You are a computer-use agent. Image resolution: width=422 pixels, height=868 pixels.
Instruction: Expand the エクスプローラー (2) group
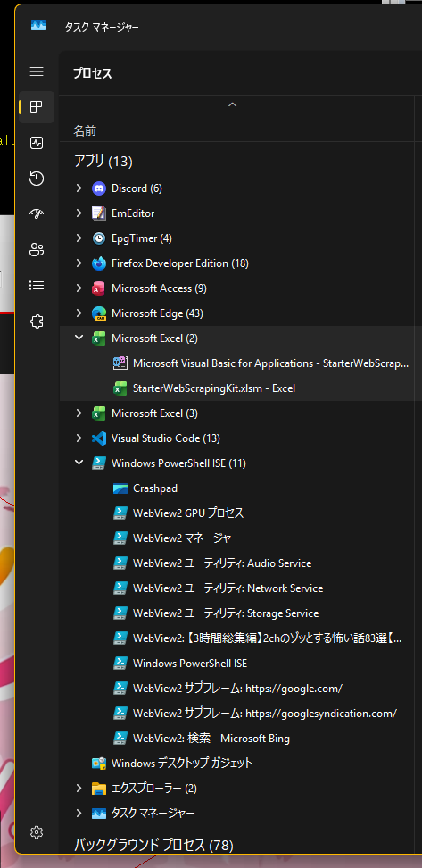(x=79, y=789)
